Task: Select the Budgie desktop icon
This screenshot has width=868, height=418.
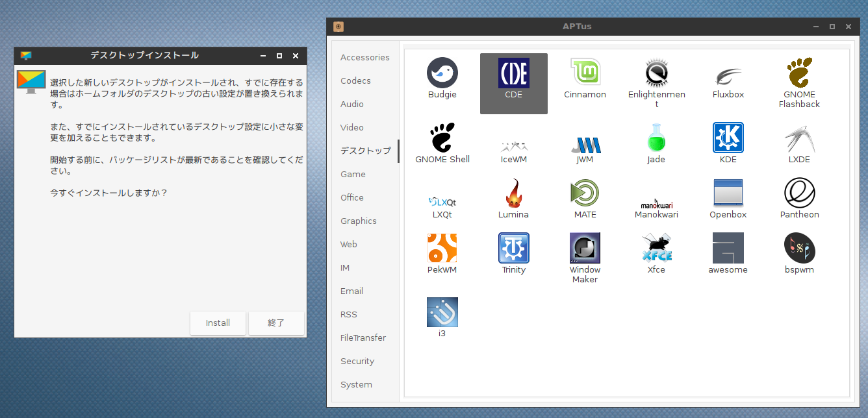Action: pyautogui.click(x=442, y=73)
